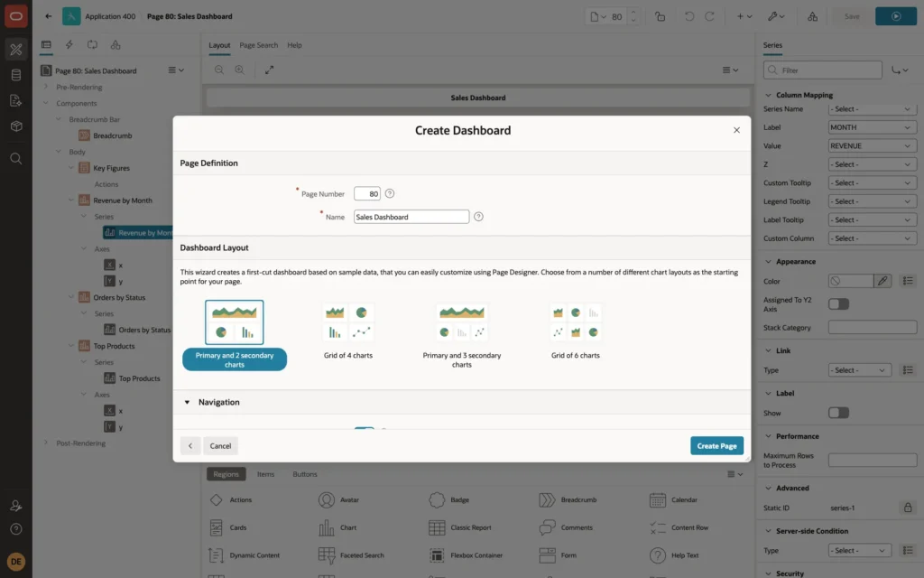
Task: Open the Utilities wrench menu
Action: 776,16
